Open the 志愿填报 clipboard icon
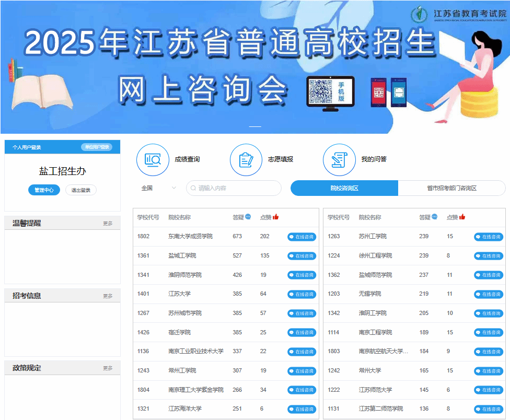The height and width of the screenshot is (420, 510). (x=246, y=160)
